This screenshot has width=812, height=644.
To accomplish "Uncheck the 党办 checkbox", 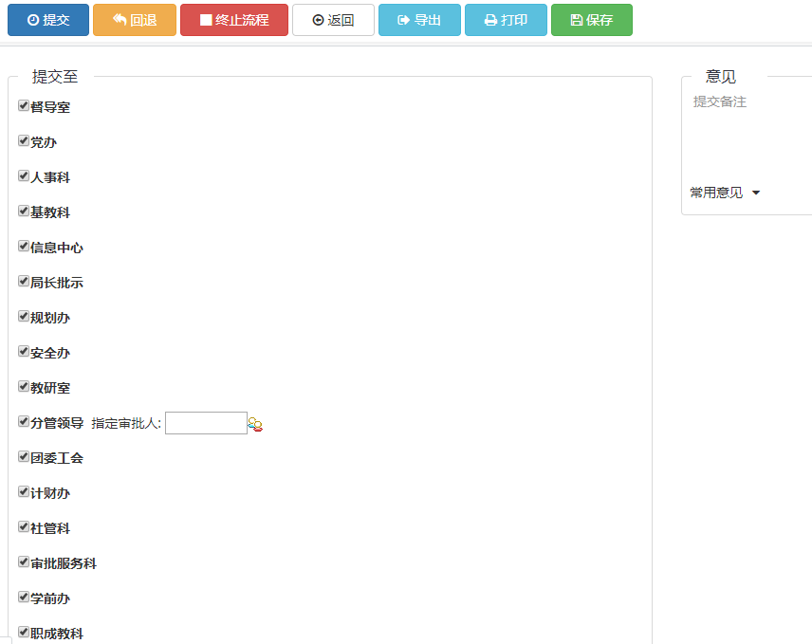I will click(24, 140).
